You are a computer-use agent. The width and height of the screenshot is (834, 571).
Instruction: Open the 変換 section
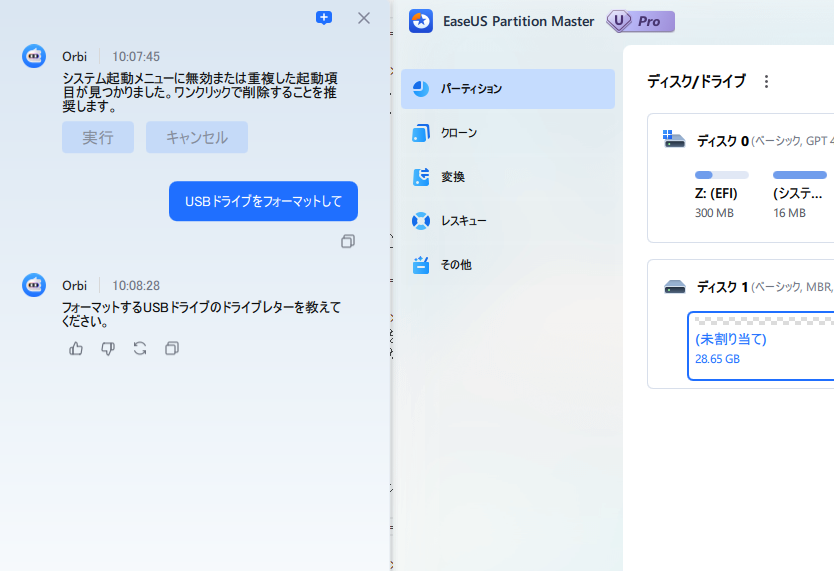pos(508,177)
